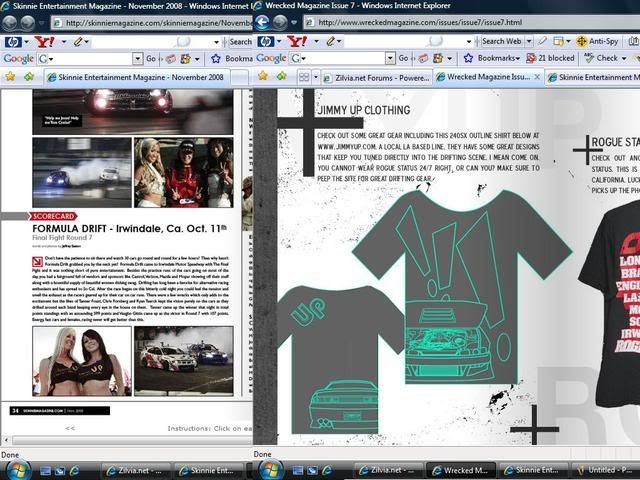Click Wrecked M... taskbar button
Viewport: 640px width, 480px height.
pyautogui.click(x=460, y=471)
